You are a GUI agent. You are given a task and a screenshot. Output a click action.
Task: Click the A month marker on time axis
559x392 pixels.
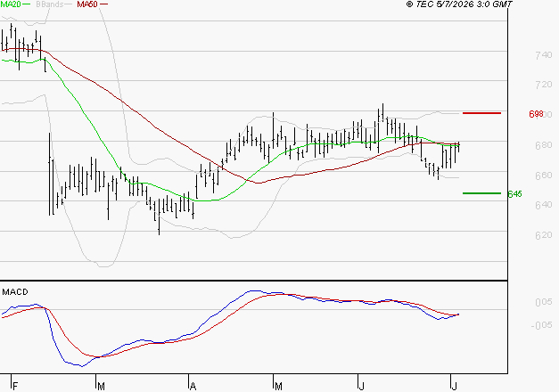click(x=193, y=386)
